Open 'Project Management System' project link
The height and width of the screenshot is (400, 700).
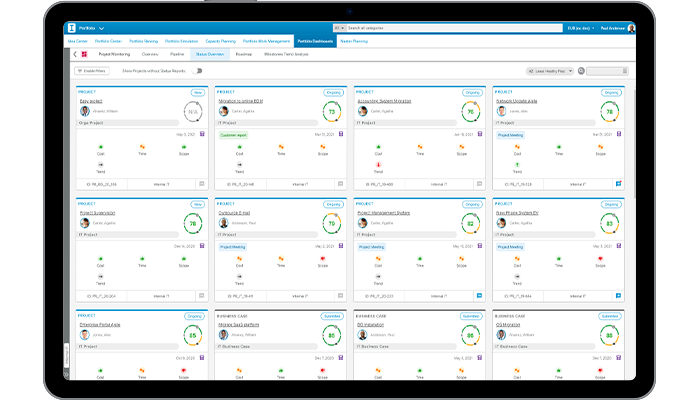click(x=383, y=213)
